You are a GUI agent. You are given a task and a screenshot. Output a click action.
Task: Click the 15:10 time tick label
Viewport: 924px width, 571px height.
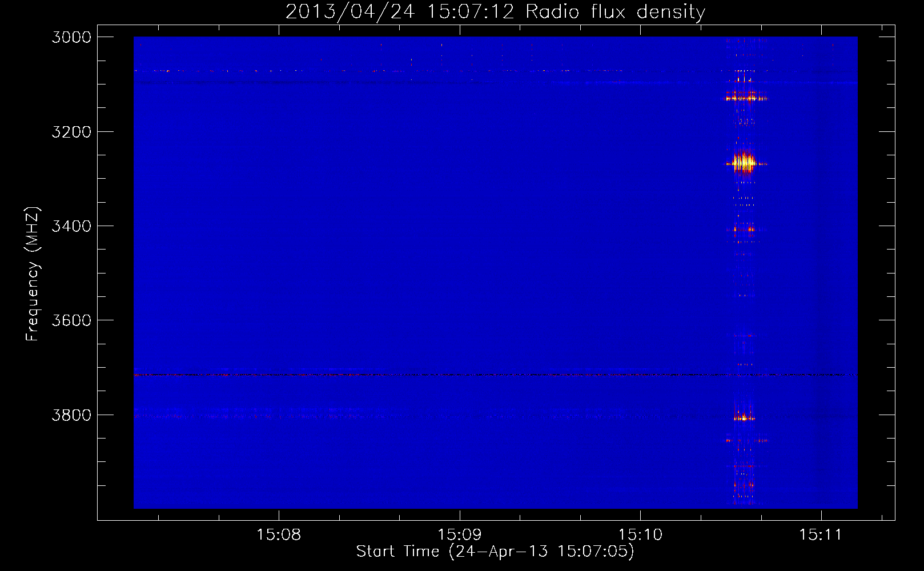640,535
